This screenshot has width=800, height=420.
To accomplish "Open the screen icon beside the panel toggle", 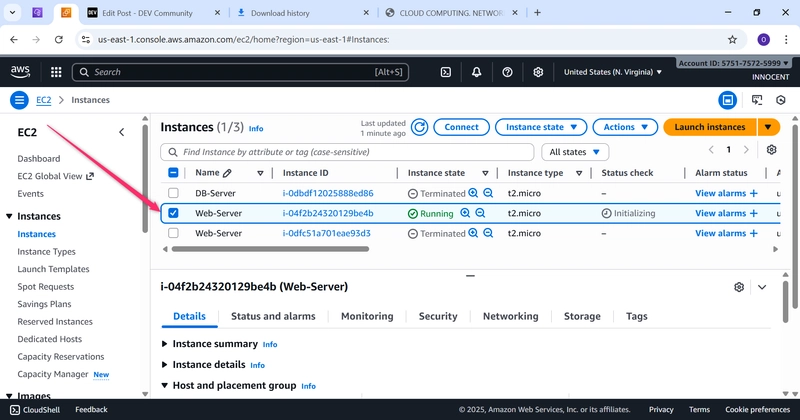I will tap(757, 100).
